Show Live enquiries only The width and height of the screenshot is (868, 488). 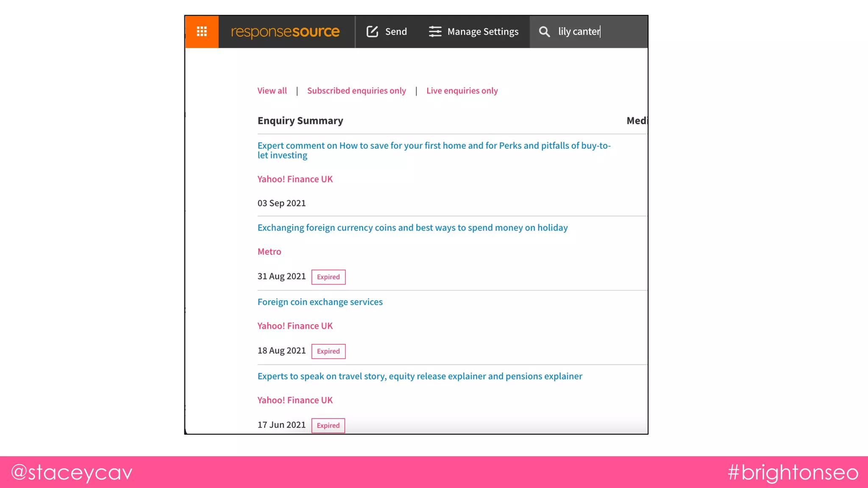(x=462, y=91)
